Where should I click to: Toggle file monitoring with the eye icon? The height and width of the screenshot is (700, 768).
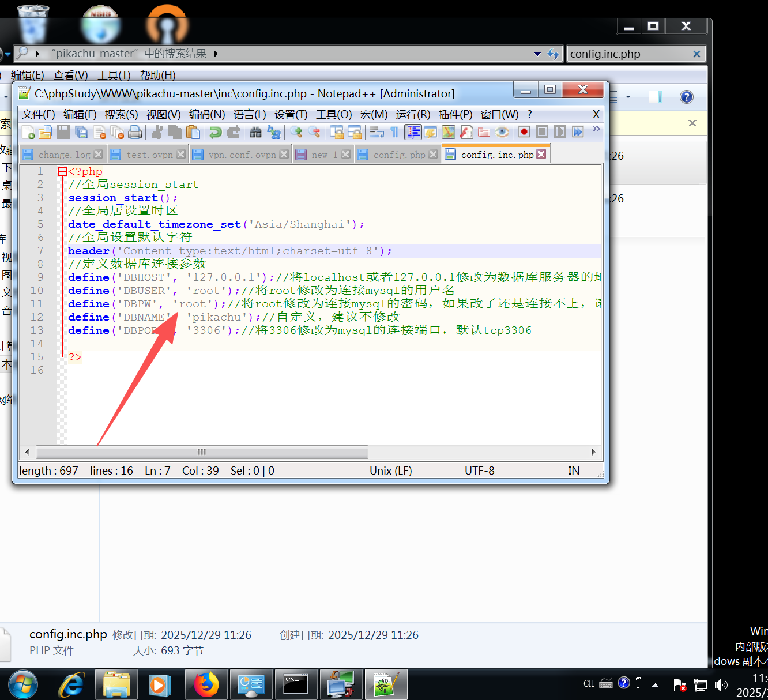[x=502, y=132]
